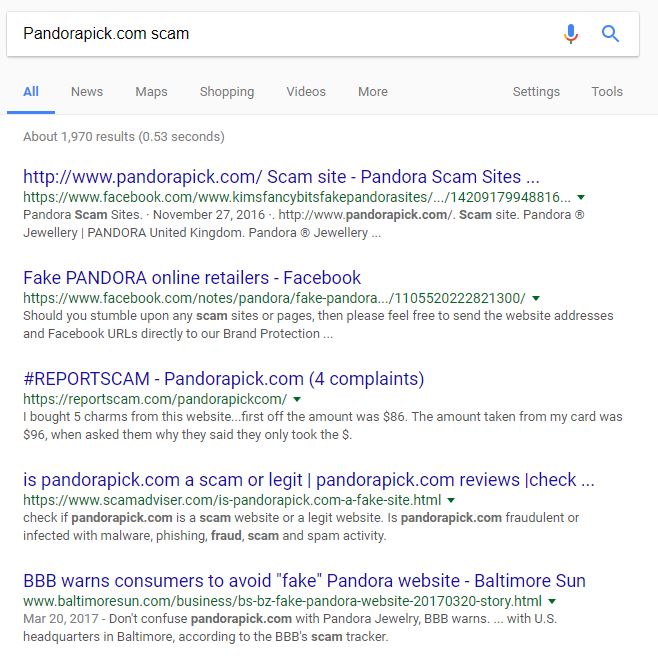
Task: Open the #REPORTSCAM Pandorapick.com complaints result
Action: (x=223, y=379)
